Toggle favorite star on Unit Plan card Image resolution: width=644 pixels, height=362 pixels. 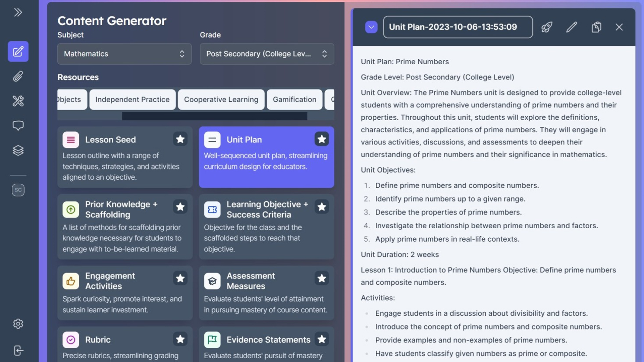tap(322, 139)
